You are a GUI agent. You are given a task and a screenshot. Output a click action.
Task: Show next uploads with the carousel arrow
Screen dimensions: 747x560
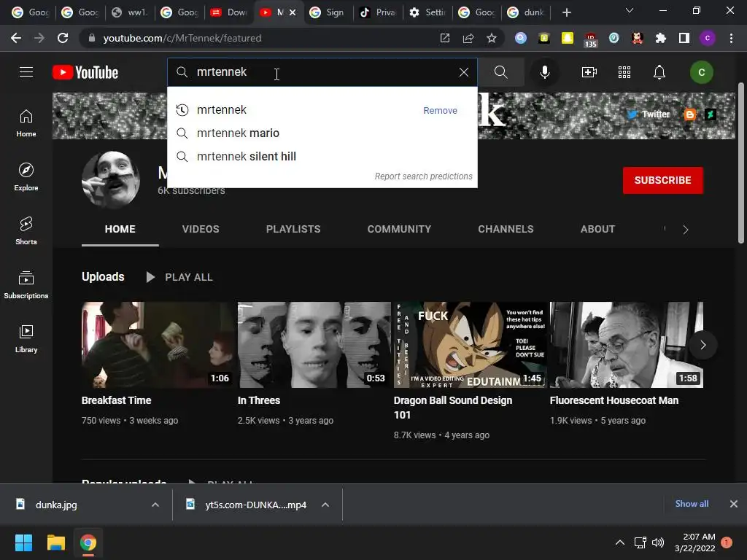tap(703, 345)
